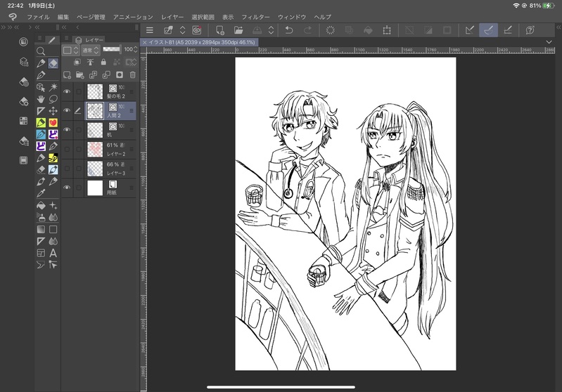Select the Move Layer cross-arrow tool
The height and width of the screenshot is (392, 562).
coord(53,111)
